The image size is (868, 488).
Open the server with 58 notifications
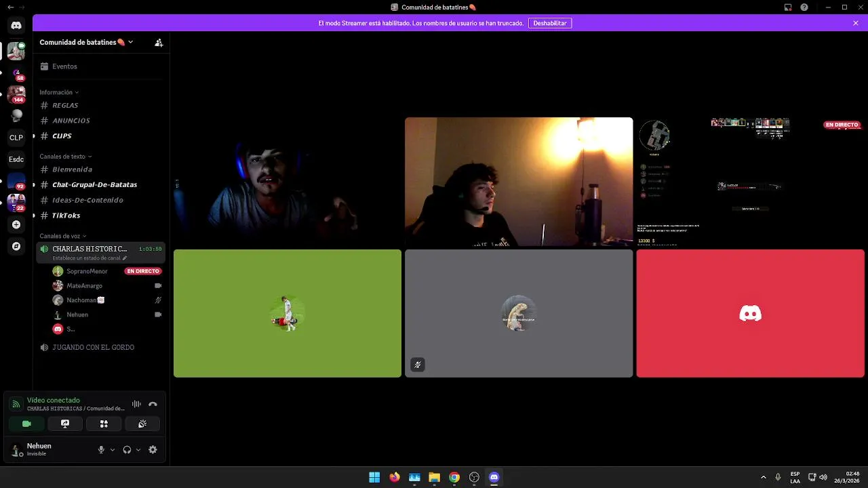[x=16, y=73]
